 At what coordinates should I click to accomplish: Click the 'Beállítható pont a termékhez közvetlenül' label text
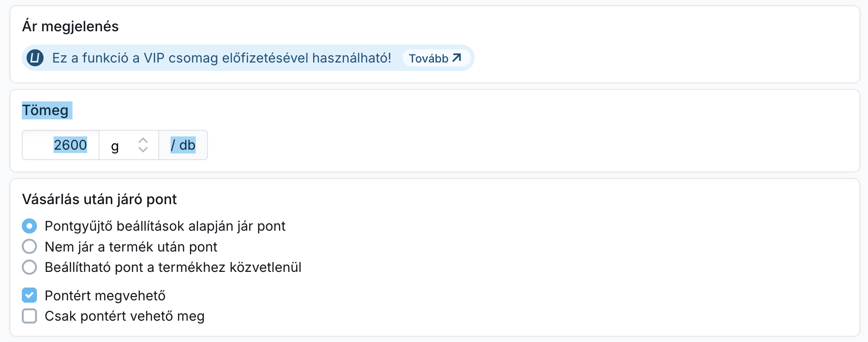point(173,267)
